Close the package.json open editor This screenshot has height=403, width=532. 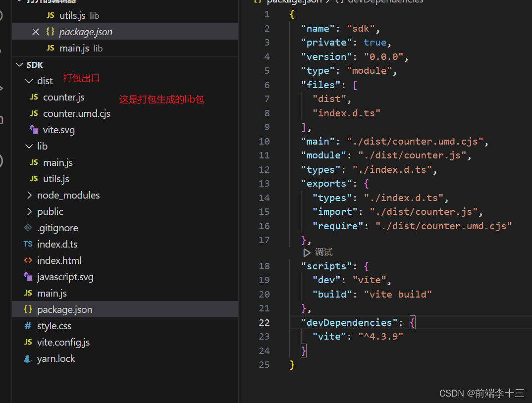(x=36, y=32)
